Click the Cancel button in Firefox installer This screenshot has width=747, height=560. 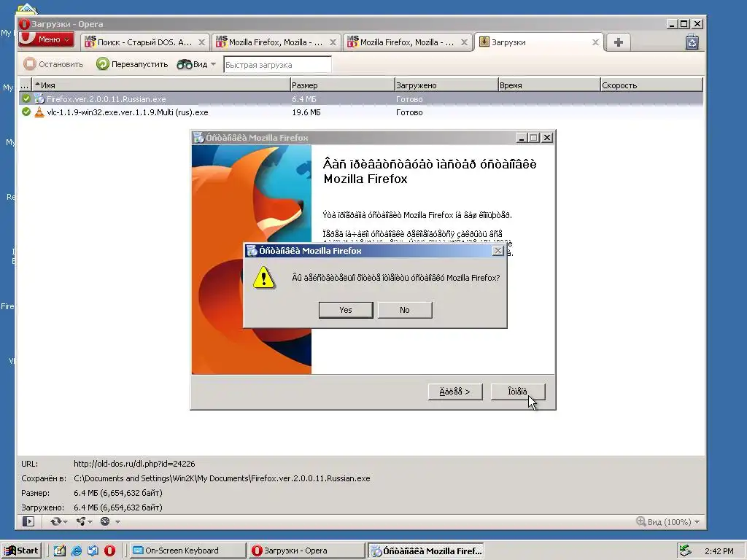[x=518, y=392]
